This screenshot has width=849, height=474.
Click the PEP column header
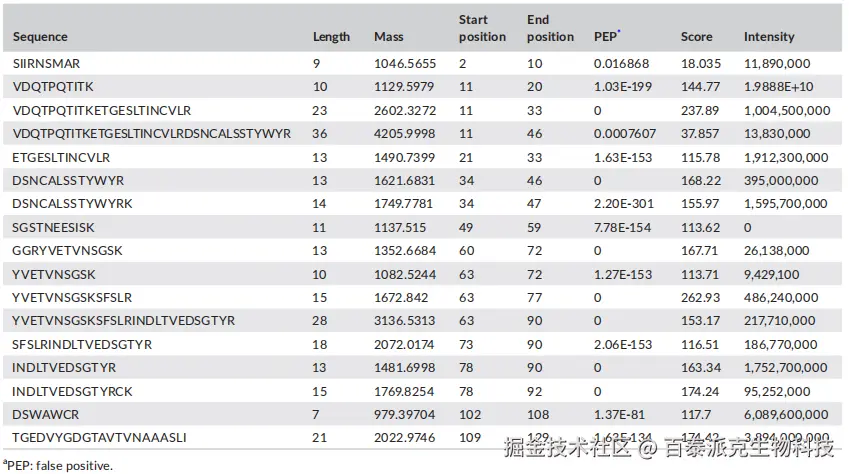(606, 37)
